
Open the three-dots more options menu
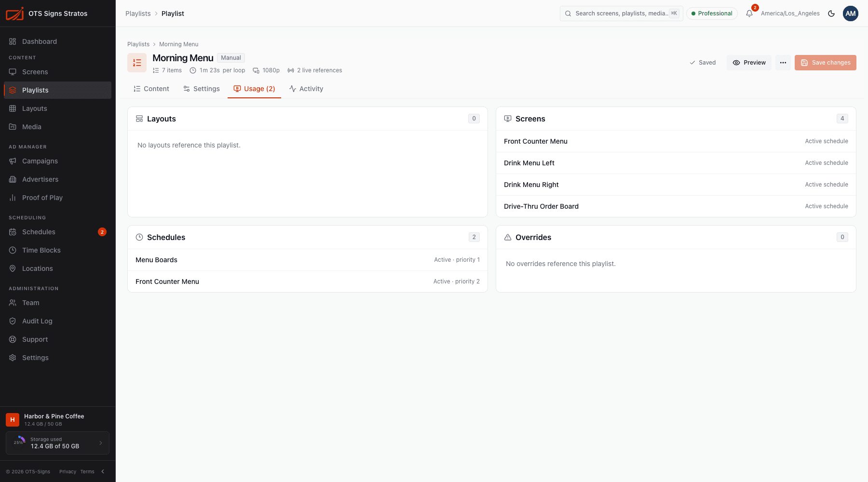pos(783,63)
